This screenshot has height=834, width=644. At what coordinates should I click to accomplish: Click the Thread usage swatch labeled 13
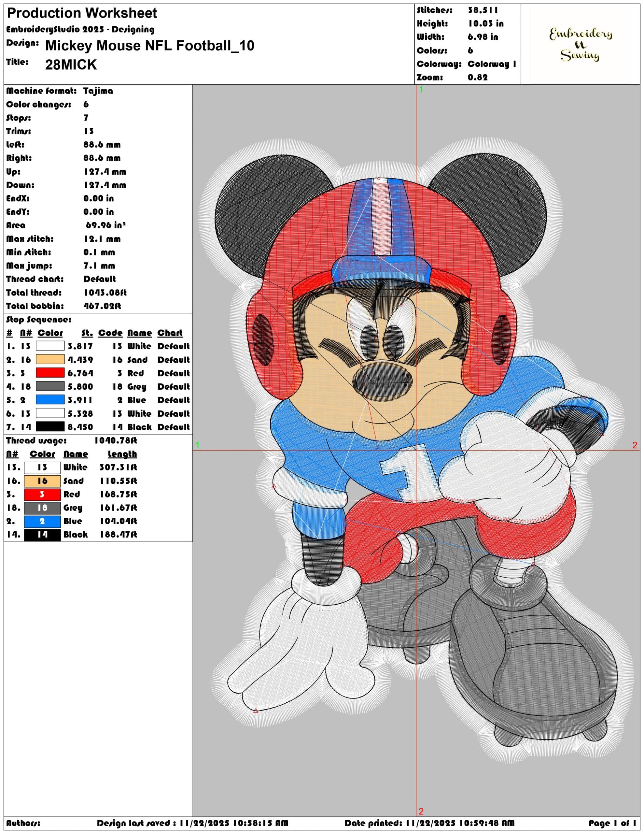point(42,467)
